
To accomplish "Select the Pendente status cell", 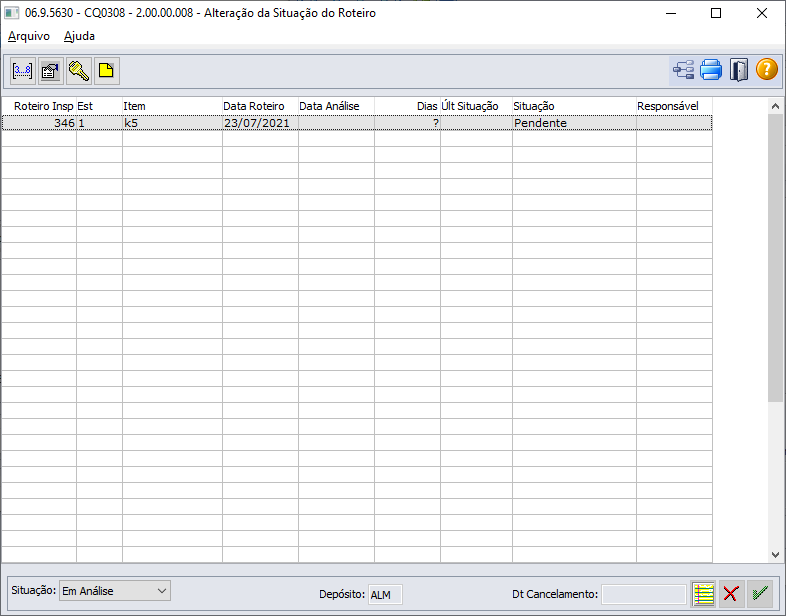I will 574,123.
